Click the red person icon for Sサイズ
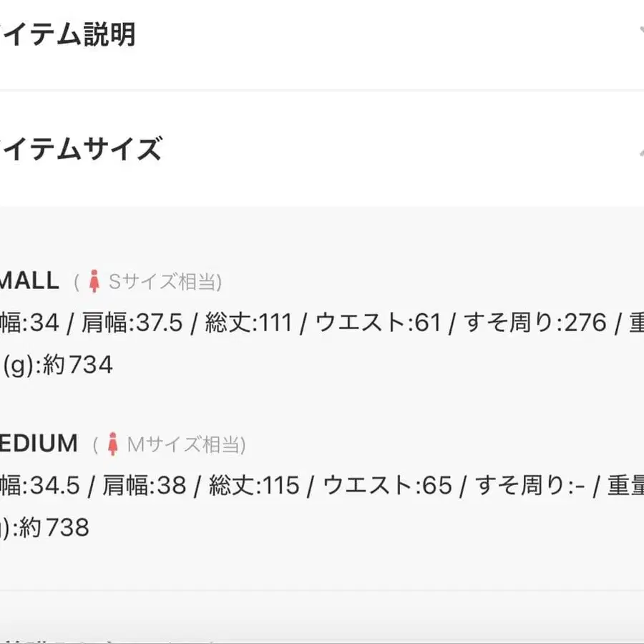 pyautogui.click(x=94, y=281)
